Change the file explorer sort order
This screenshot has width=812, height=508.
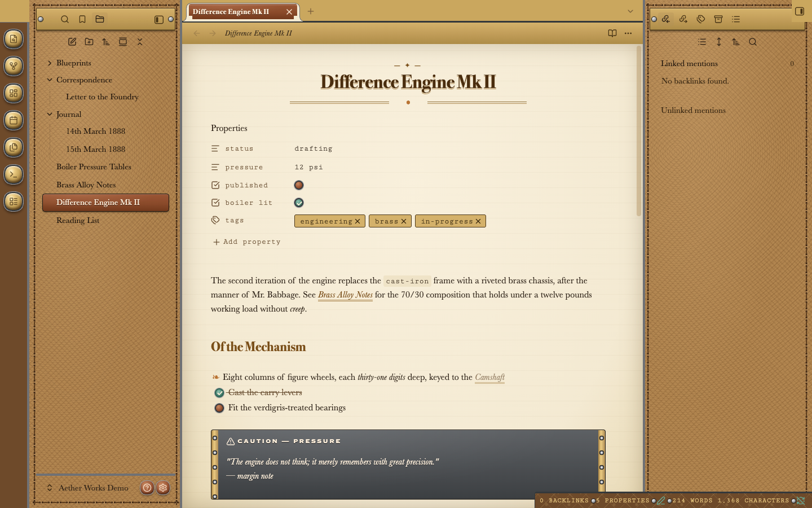click(106, 42)
